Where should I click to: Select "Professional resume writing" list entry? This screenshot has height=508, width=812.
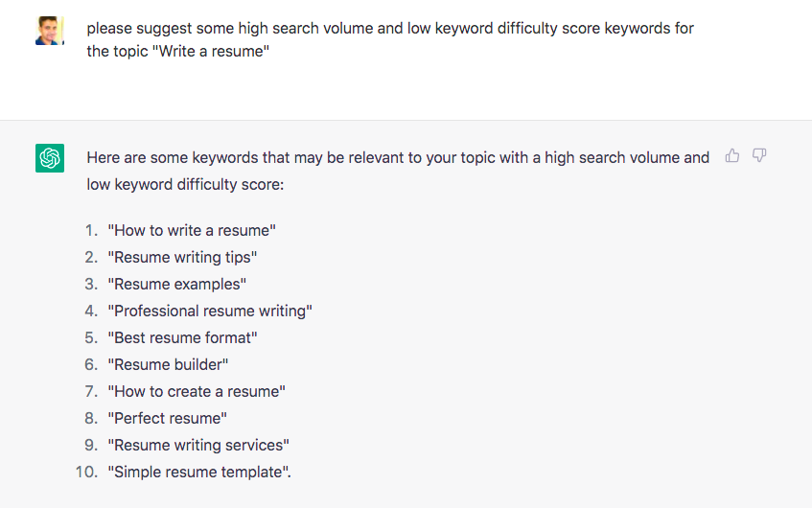[x=210, y=311]
